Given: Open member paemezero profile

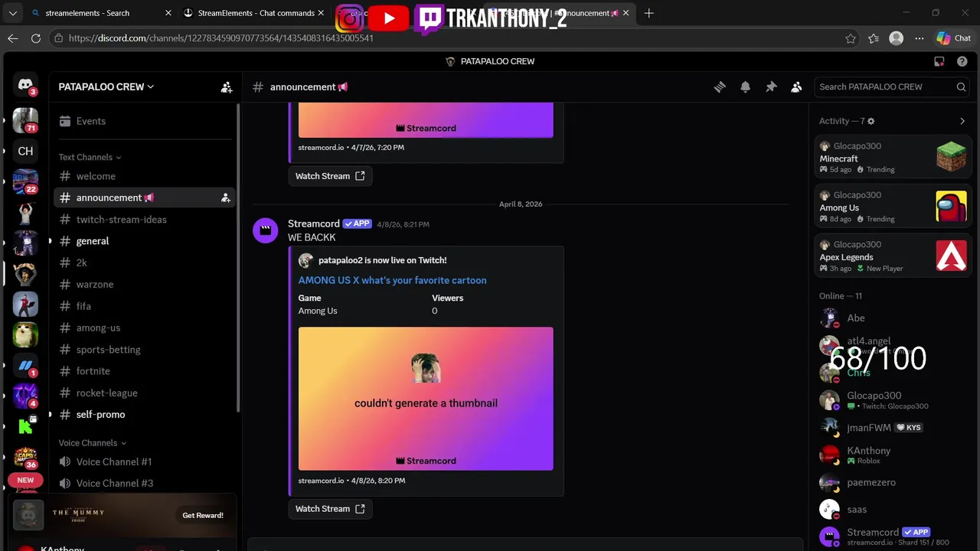Looking at the screenshot, I should pyautogui.click(x=893, y=482).
